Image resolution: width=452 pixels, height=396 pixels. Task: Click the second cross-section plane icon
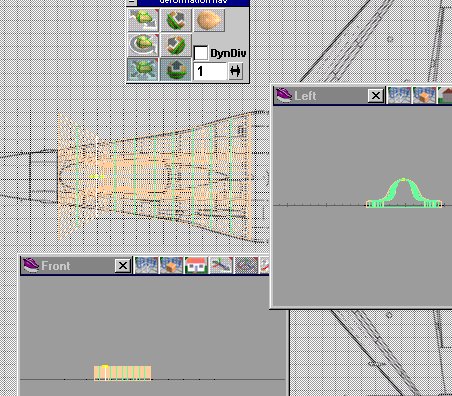pyautogui.click(x=176, y=45)
